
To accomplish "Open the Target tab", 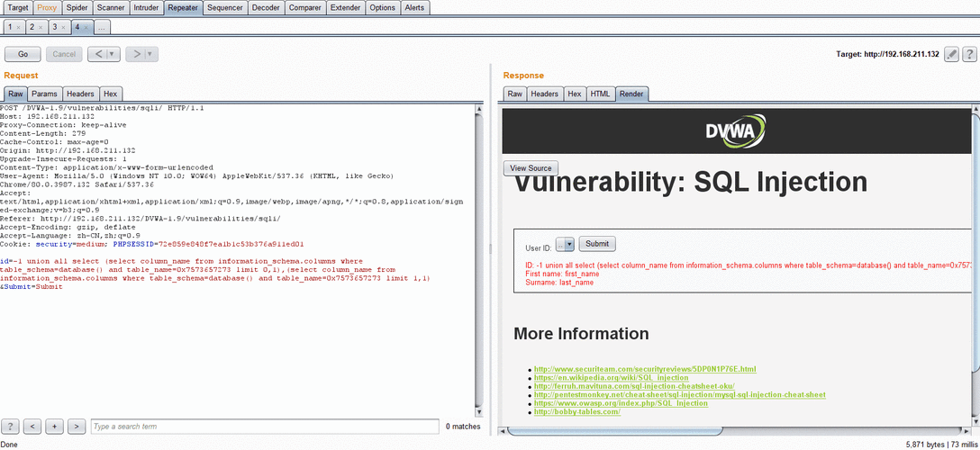I will (x=17, y=8).
